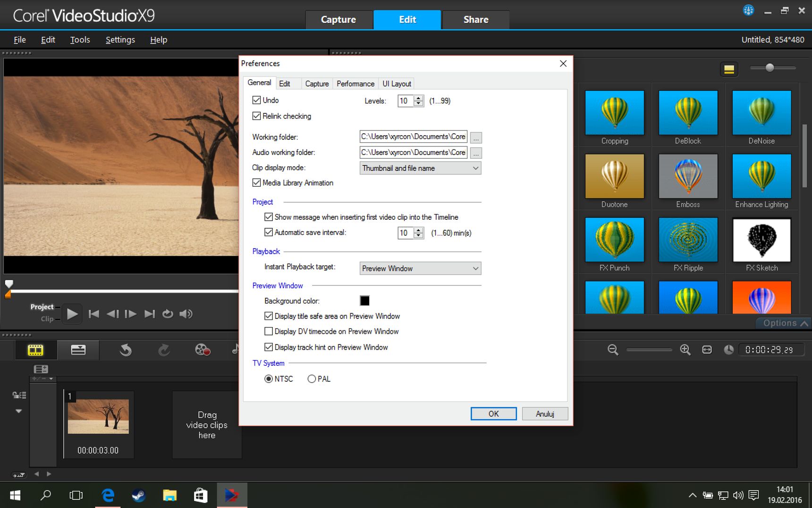Toggle Display title safe area checkbox
Screen dimensions: 812x508
tap(269, 316)
